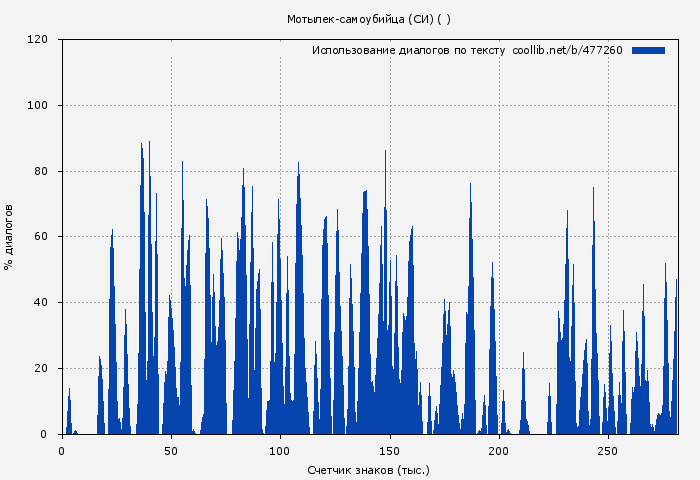Click the 80 tick label on the y-axis

[41, 171]
